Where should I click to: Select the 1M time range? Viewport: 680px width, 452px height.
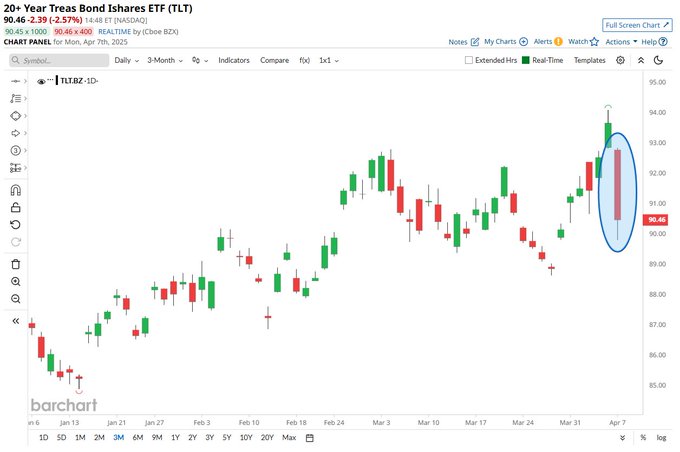point(80,438)
